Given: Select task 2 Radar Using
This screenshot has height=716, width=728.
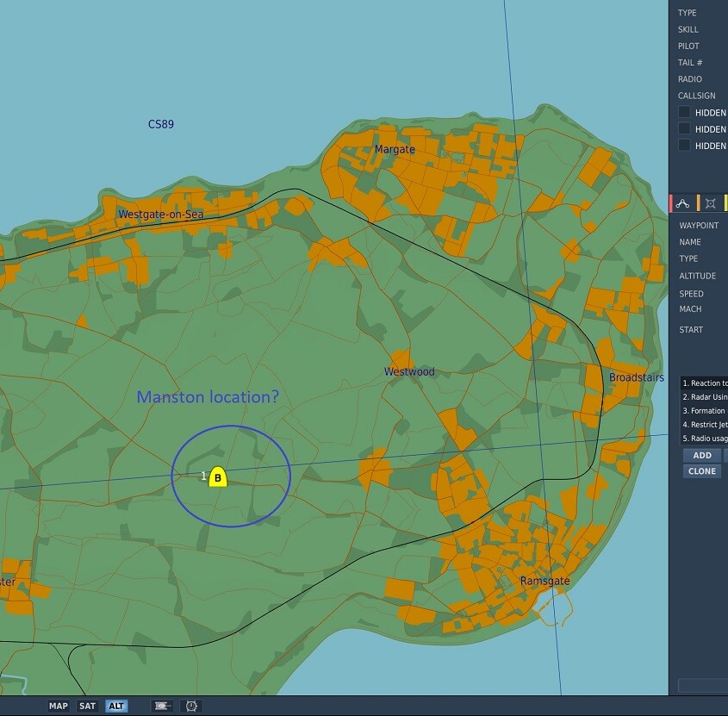Looking at the screenshot, I should [704, 397].
